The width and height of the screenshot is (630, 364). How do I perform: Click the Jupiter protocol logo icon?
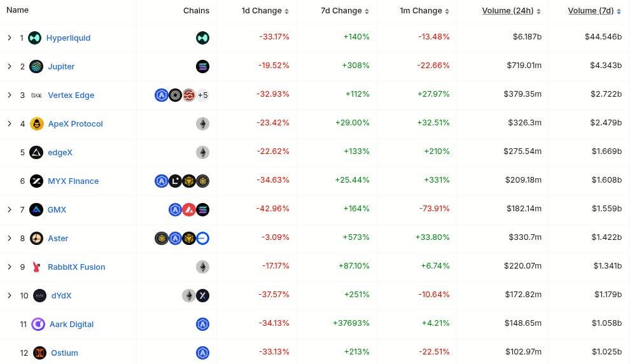pyautogui.click(x=36, y=67)
